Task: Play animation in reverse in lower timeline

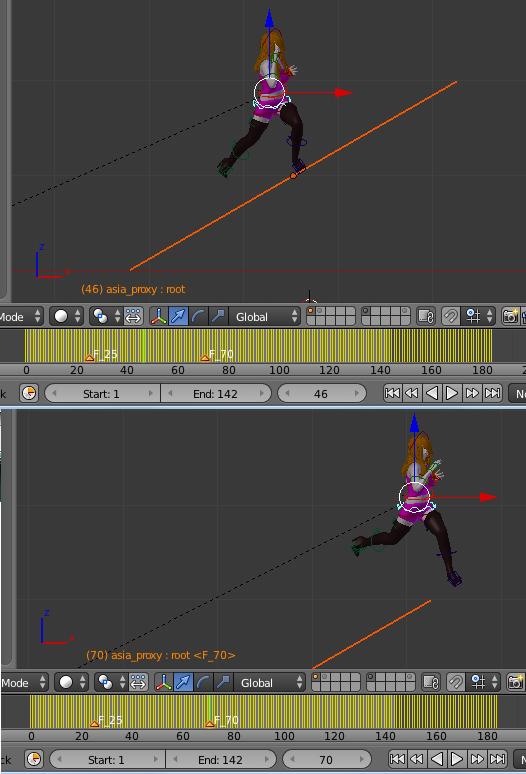Action: point(437,759)
